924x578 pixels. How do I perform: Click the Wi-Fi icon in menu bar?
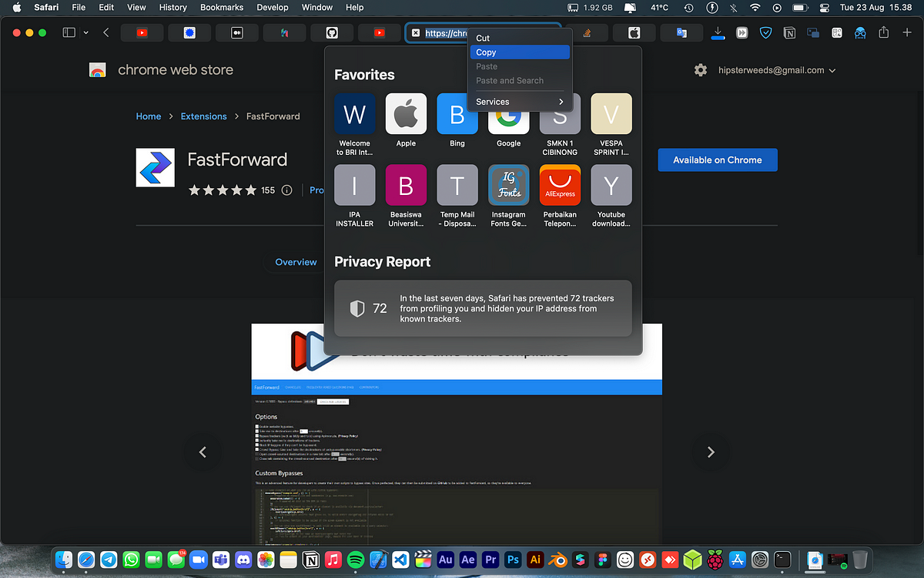pyautogui.click(x=755, y=7)
